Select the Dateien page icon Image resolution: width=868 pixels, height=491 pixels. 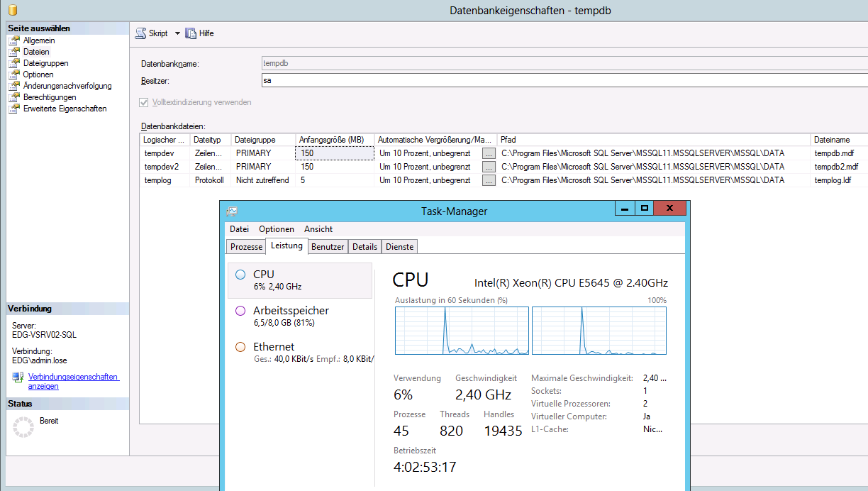click(x=13, y=52)
